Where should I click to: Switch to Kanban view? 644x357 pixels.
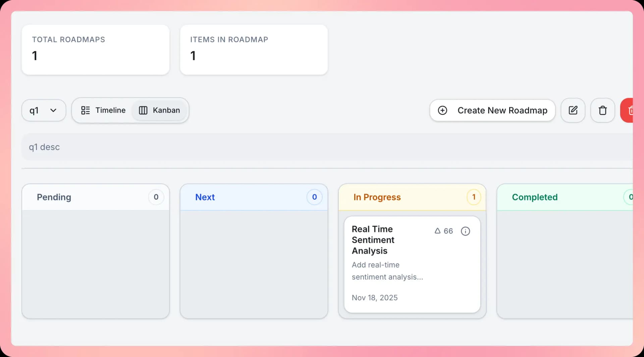pos(160,110)
